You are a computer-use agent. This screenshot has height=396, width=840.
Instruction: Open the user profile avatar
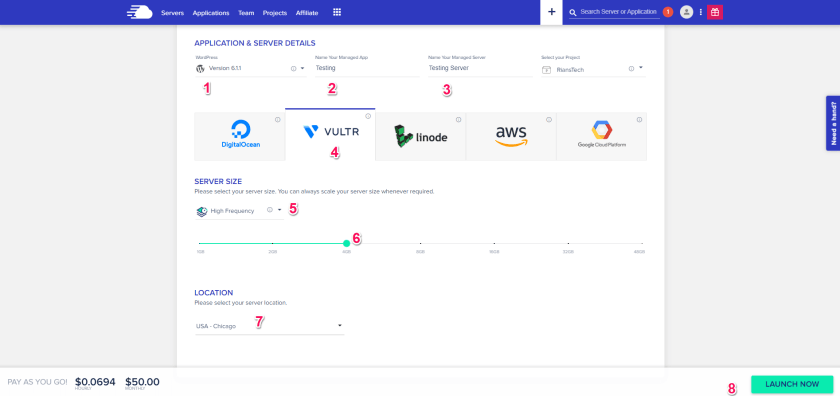[686, 12]
